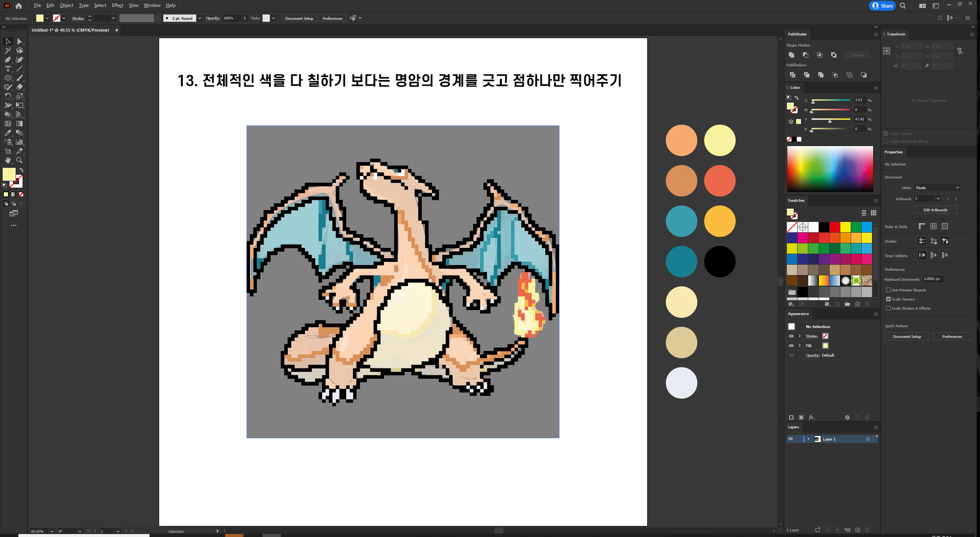Viewport: 980px width, 537px height.
Task: Click Edit Artboards button
Action: tap(935, 210)
